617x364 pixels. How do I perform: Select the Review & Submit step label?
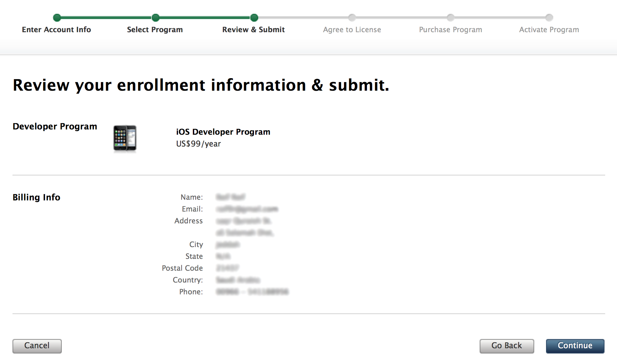(253, 30)
